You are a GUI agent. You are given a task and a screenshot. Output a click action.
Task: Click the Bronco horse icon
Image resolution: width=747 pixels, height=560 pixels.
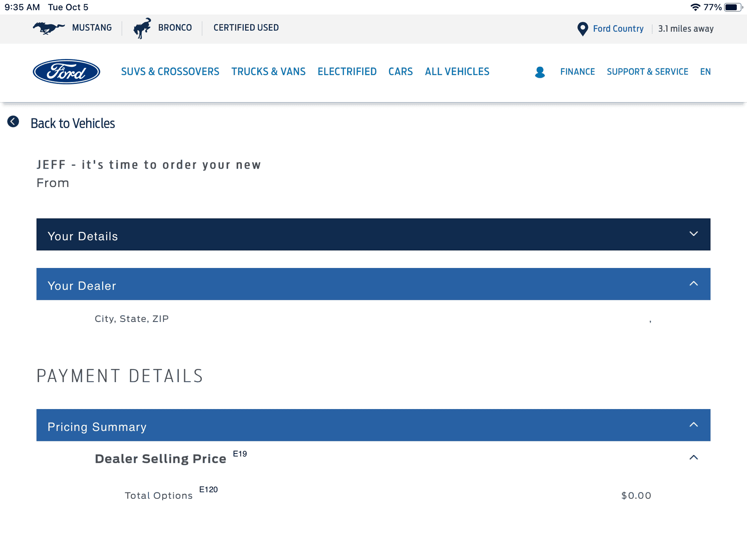(142, 28)
